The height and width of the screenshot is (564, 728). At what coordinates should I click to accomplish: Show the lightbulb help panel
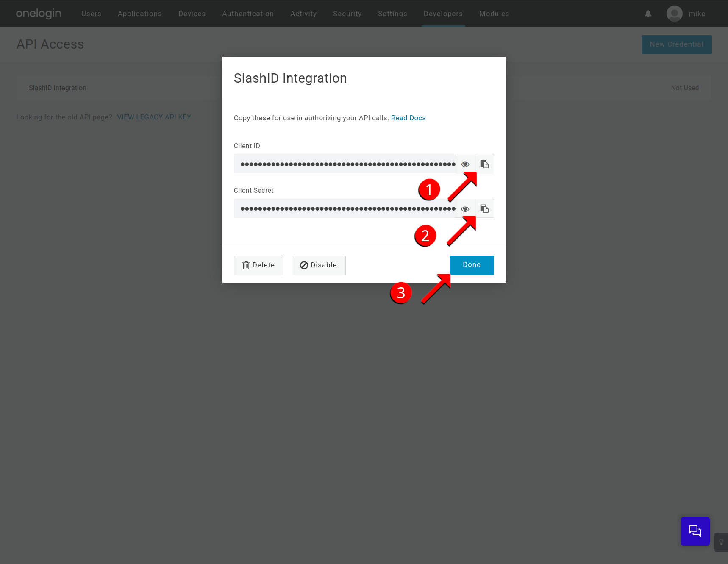point(722,542)
